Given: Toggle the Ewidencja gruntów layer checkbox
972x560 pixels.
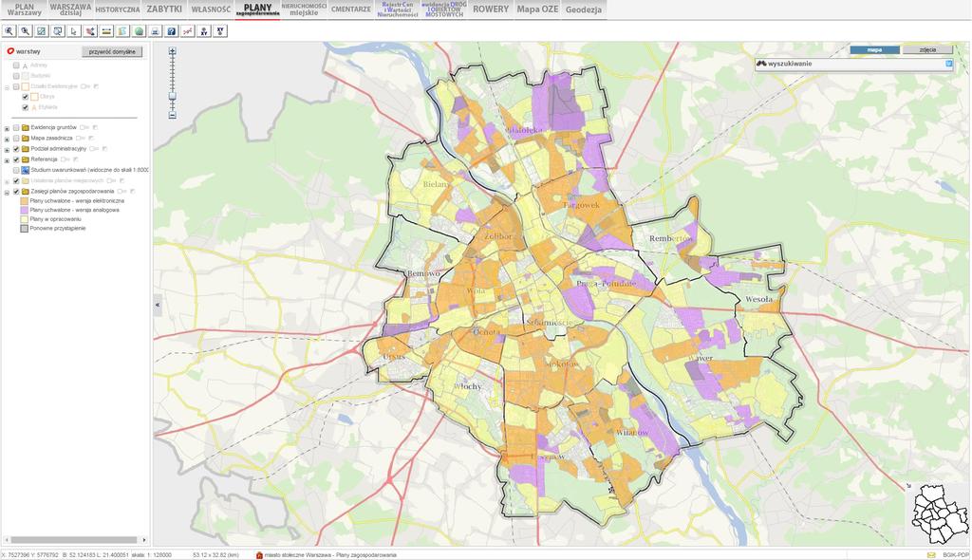Looking at the screenshot, I should tap(16, 128).
